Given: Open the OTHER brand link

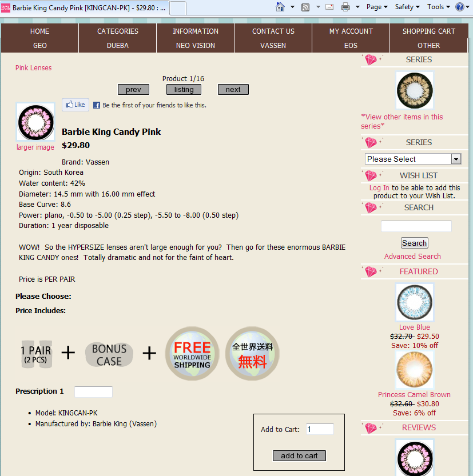Looking at the screenshot, I should (428, 46).
